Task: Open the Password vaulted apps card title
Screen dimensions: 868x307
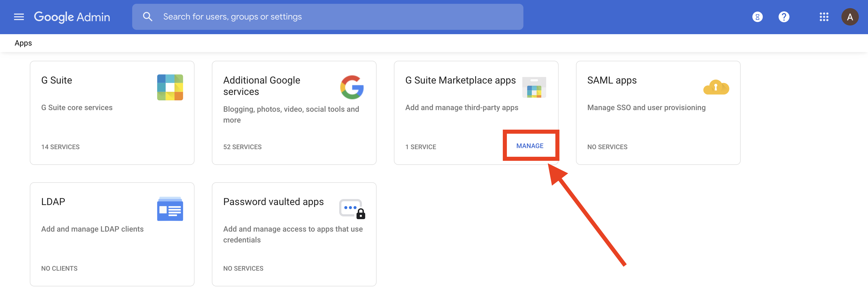Action: click(x=273, y=202)
